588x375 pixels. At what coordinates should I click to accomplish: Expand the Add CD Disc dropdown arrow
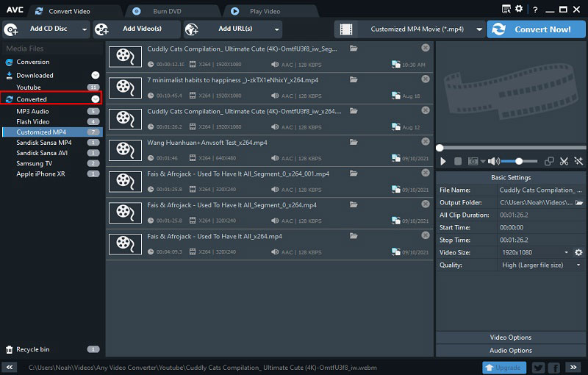pyautogui.click(x=85, y=29)
